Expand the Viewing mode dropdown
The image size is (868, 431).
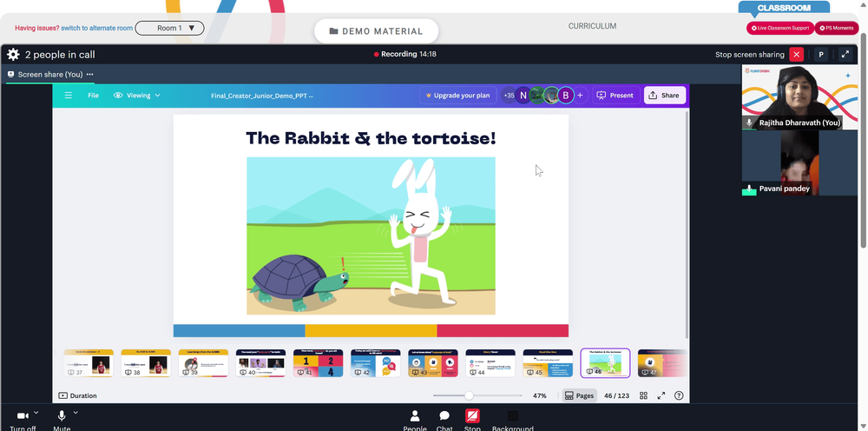point(137,96)
